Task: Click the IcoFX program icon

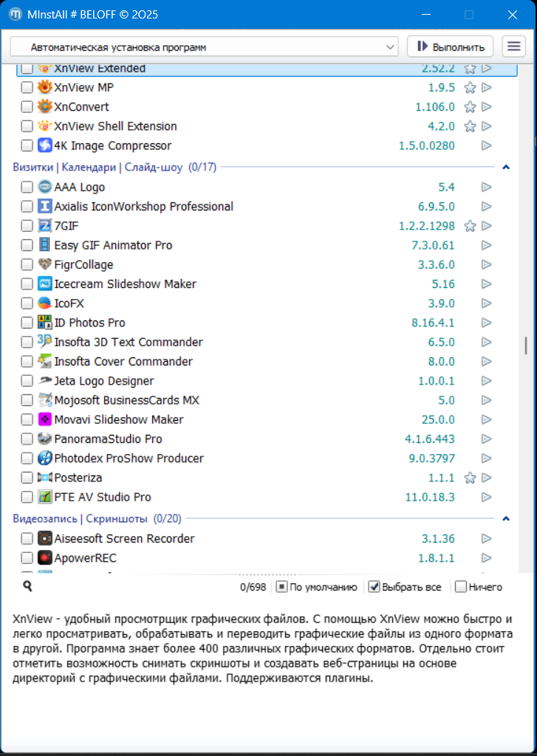Action: 45,303
